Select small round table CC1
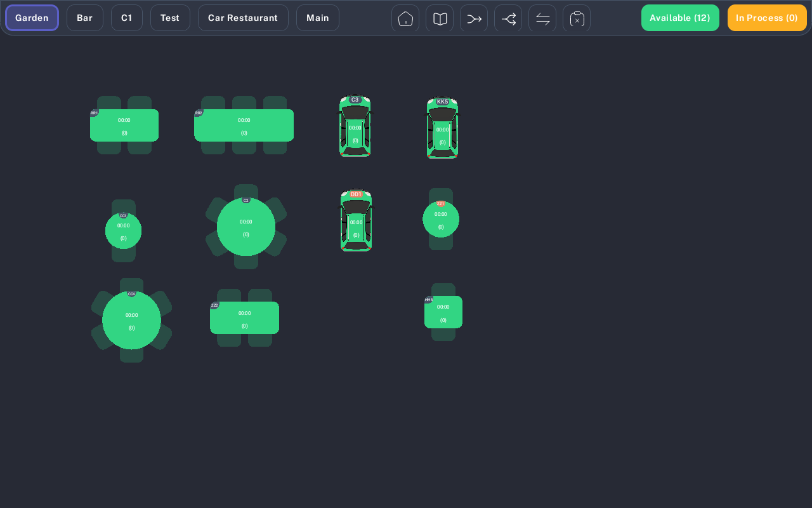Image resolution: width=812 pixels, height=508 pixels. coord(124,231)
